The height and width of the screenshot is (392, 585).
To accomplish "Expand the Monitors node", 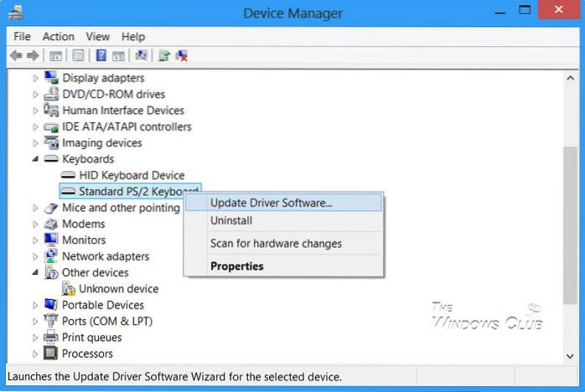I will click(x=35, y=240).
